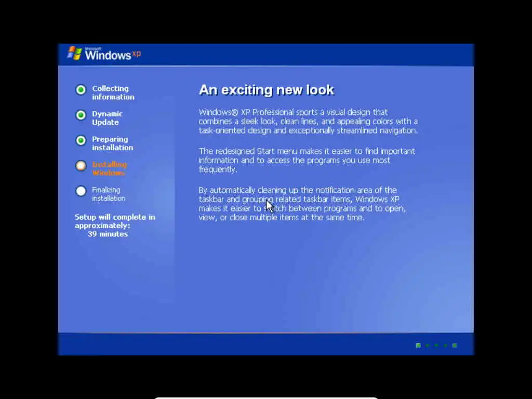
Task: Click the green 'Dynamic Update' step indicator
Action: (81, 115)
